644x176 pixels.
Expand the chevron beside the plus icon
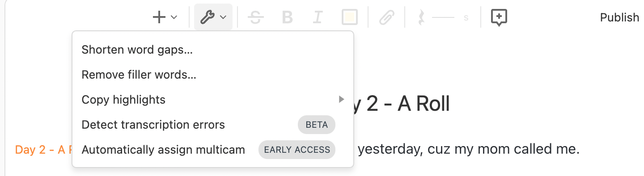pos(174,17)
